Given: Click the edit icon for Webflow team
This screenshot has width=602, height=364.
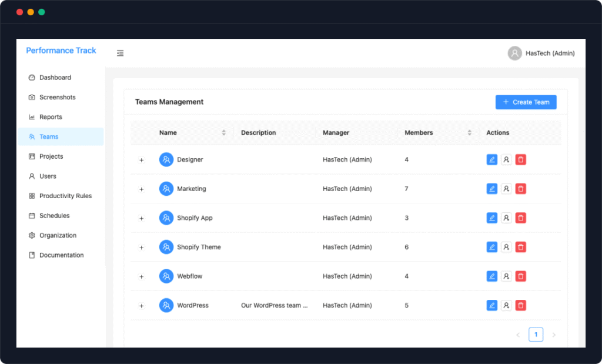Looking at the screenshot, I should click(x=492, y=276).
